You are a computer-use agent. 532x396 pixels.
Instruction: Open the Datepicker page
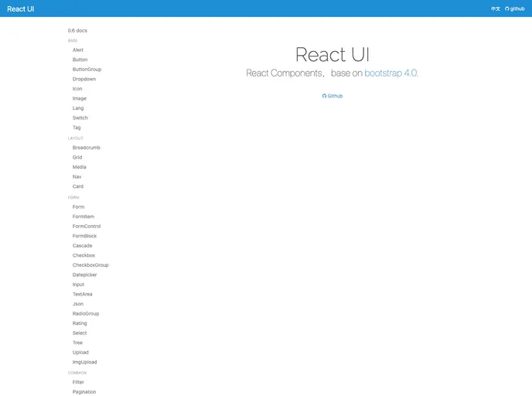click(x=84, y=275)
